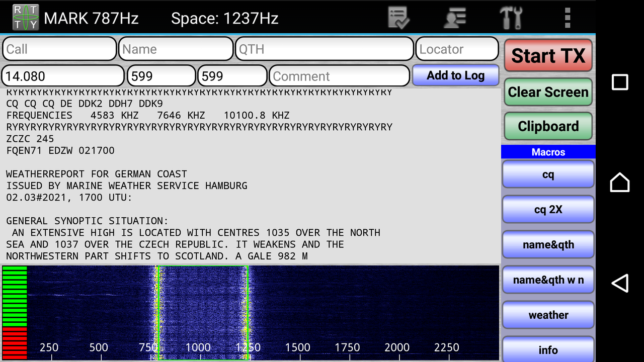Tap the Clear Screen button
The height and width of the screenshot is (362, 644).
548,92
